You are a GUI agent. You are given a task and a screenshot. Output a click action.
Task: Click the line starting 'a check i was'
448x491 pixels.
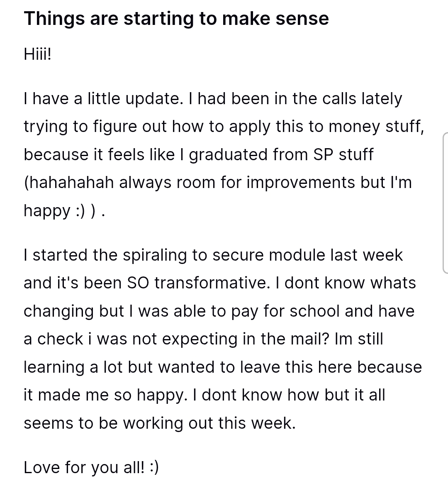[x=203, y=339]
